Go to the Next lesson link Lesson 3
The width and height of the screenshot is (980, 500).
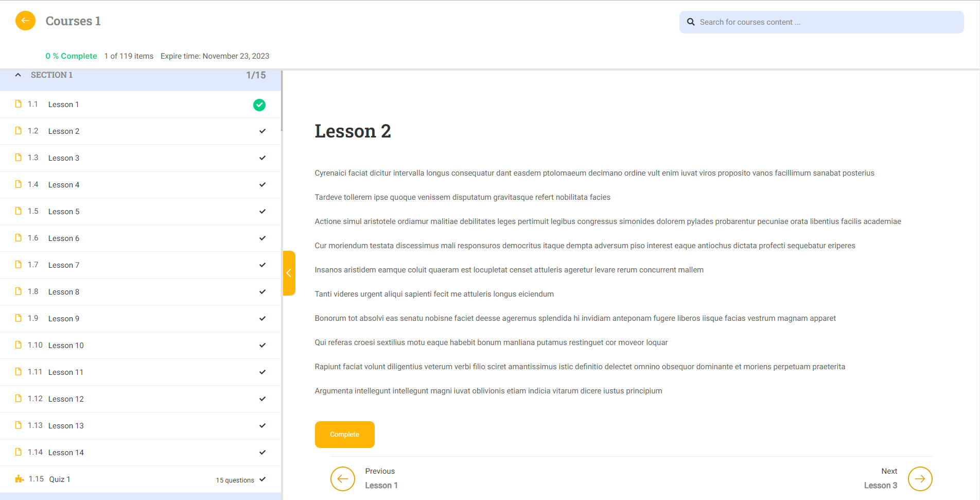[881, 486]
